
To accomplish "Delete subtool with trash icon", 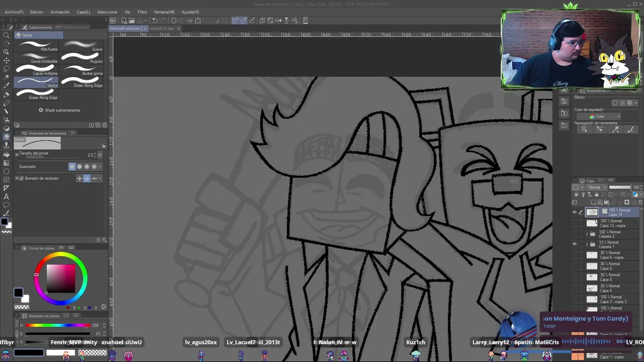I will click(105, 125).
